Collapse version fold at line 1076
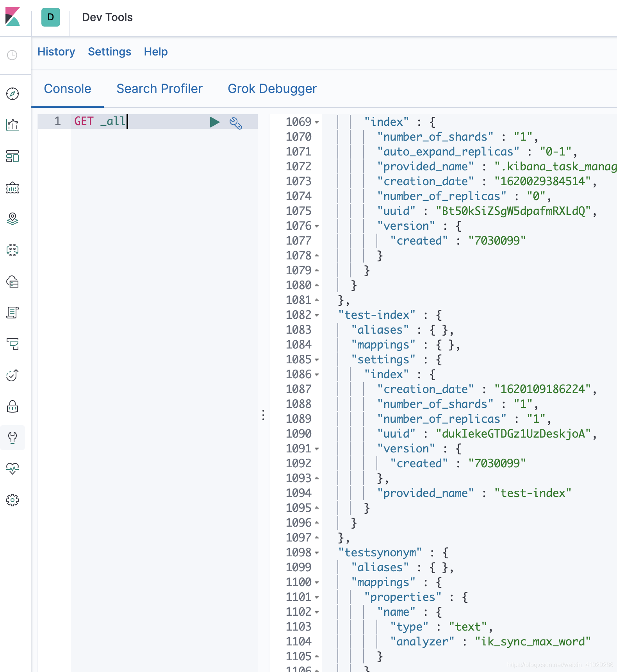The height and width of the screenshot is (672, 617). [317, 226]
